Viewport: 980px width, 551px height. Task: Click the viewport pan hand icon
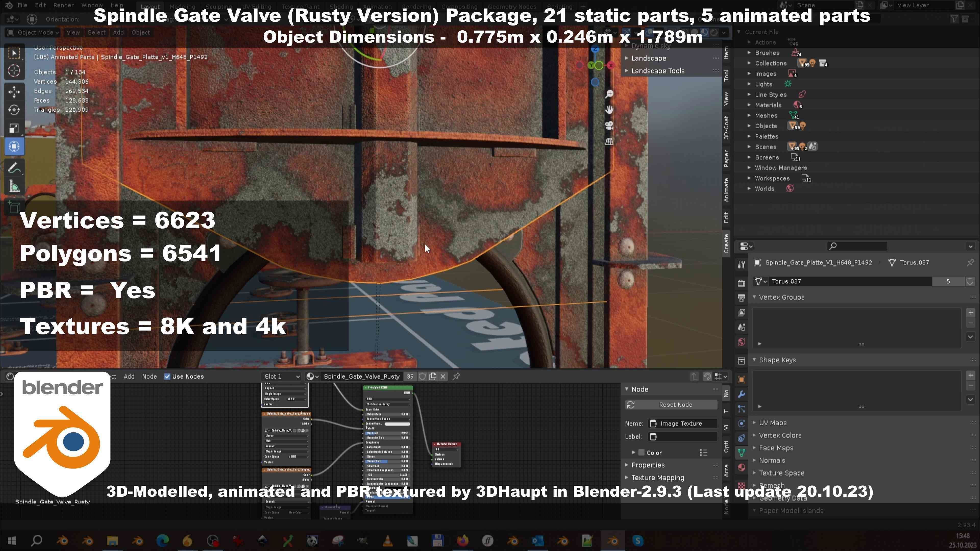point(609,110)
